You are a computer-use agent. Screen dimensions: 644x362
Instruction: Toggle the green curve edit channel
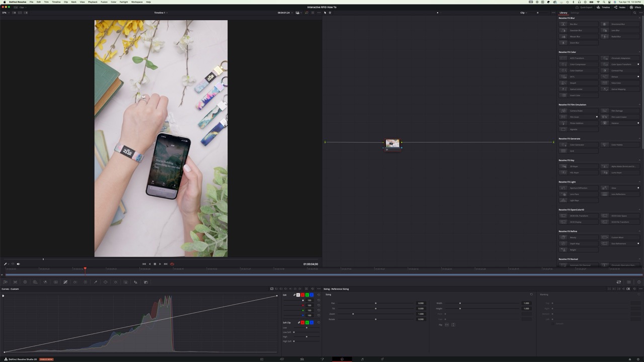pyautogui.click(x=307, y=295)
